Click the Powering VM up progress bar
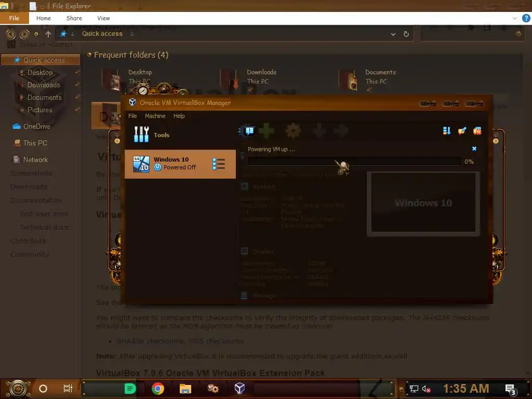Image resolution: width=532 pixels, height=399 pixels. pos(354,162)
